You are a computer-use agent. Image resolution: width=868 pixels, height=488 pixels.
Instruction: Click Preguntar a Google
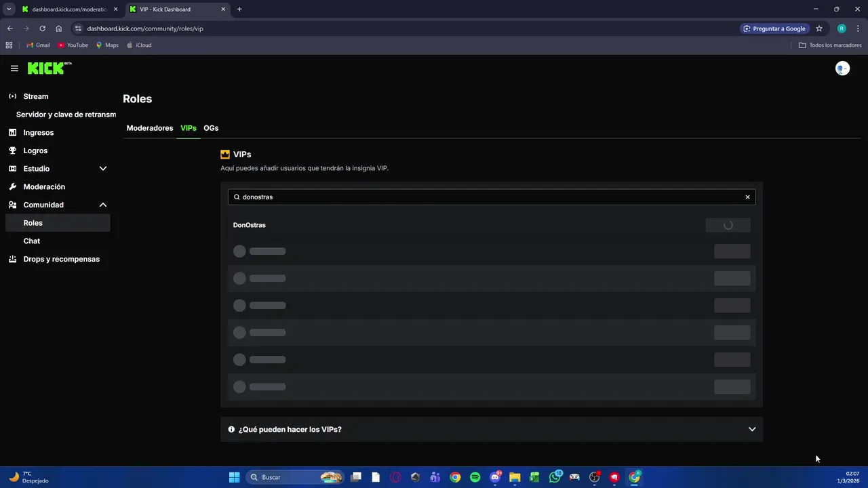click(x=774, y=28)
